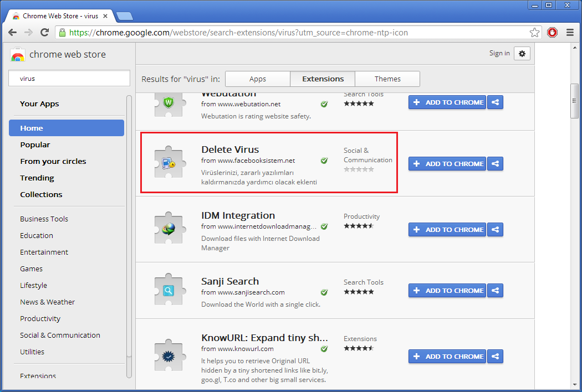Click the verified checkmark beside sanjisearch.com
Screen dimensions: 582x392
coord(324,292)
